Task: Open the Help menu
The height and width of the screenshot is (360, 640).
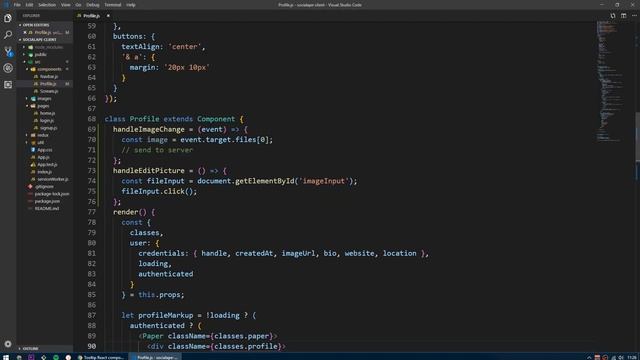Action: [x=131, y=5]
